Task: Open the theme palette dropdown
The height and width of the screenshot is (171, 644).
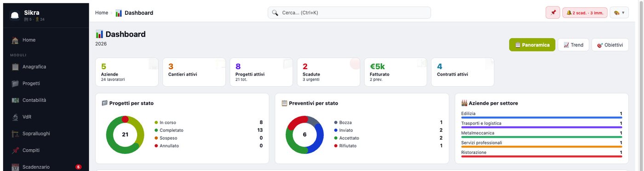Action: tap(619, 12)
